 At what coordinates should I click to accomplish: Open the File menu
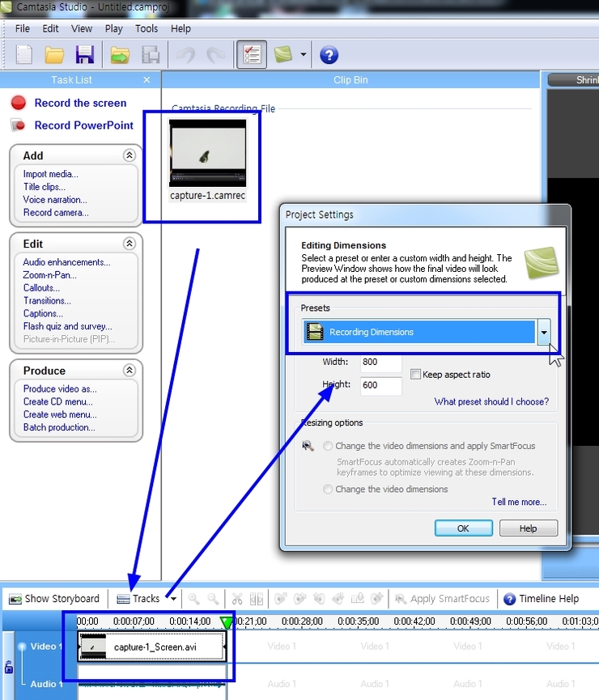(23, 28)
